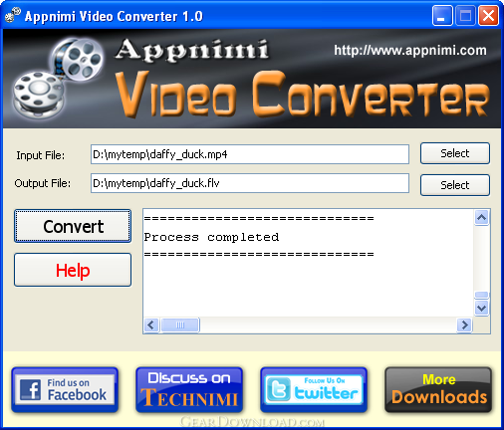Click the log scroll left arrow
The height and width of the screenshot is (430, 504).
coord(151,324)
